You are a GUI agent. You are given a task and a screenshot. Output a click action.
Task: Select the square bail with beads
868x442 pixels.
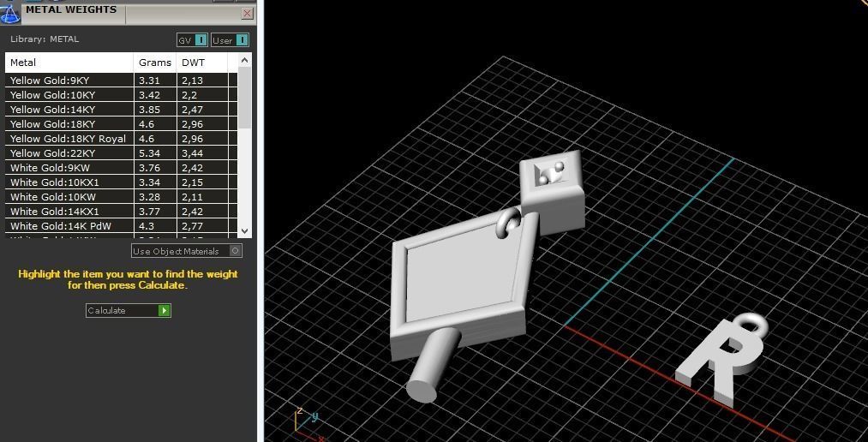point(553,191)
